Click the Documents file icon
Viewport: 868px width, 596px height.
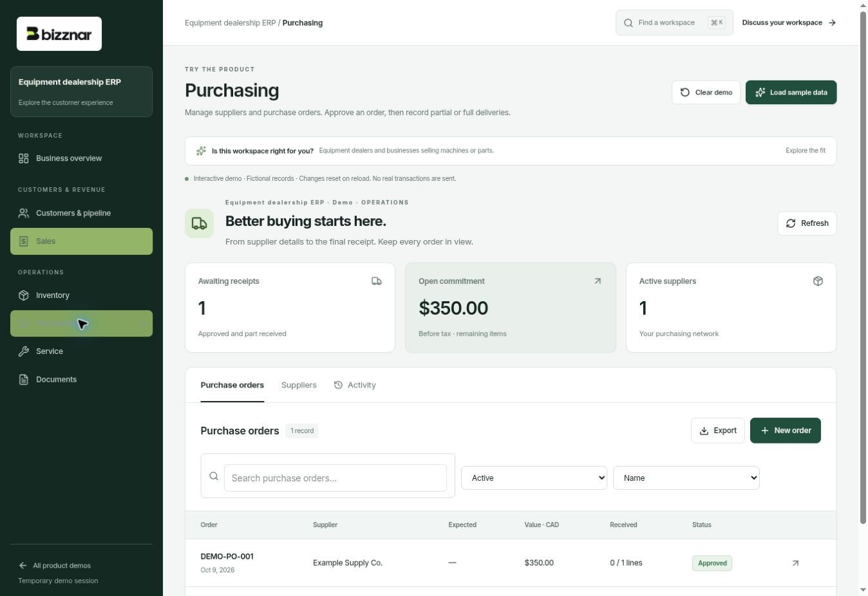click(24, 380)
